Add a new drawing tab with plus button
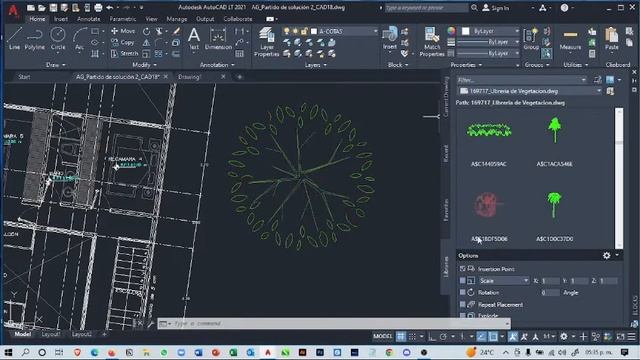This screenshot has width=640, height=360. [240, 77]
